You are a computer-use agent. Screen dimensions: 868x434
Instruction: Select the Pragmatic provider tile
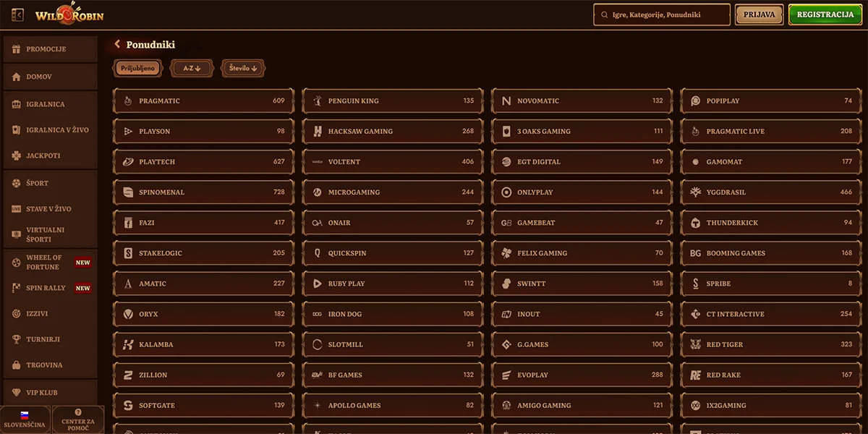click(x=203, y=101)
